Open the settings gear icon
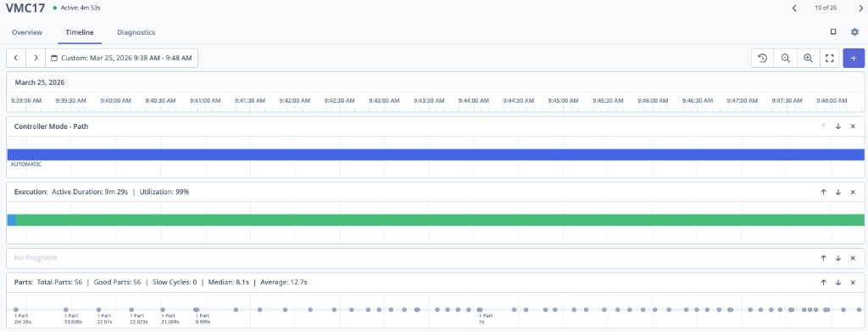This screenshot has width=868, height=331. coord(854,32)
